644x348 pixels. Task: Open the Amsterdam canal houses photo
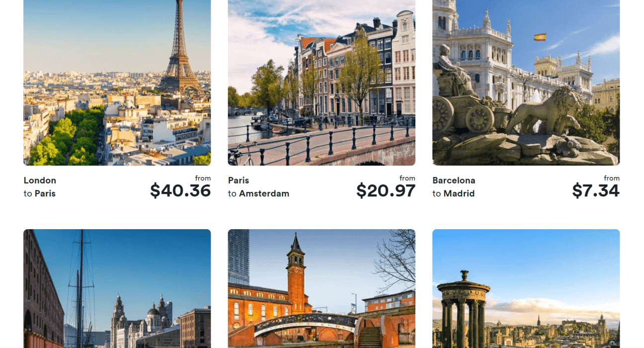point(322,83)
